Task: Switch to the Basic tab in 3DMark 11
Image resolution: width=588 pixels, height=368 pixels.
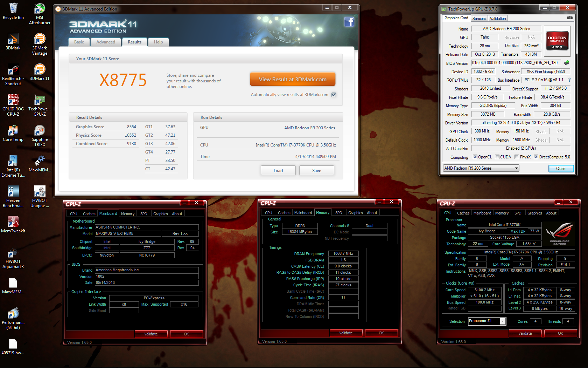Action: (79, 42)
